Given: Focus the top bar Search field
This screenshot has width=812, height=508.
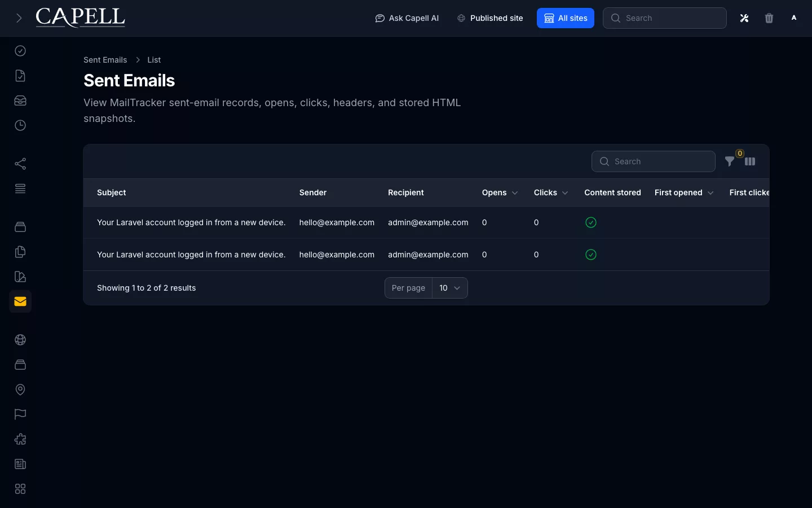Looking at the screenshot, I should pos(665,18).
